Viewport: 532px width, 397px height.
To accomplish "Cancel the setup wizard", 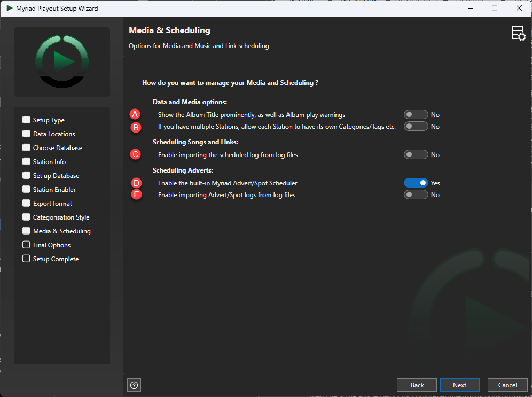I will tap(507, 385).
